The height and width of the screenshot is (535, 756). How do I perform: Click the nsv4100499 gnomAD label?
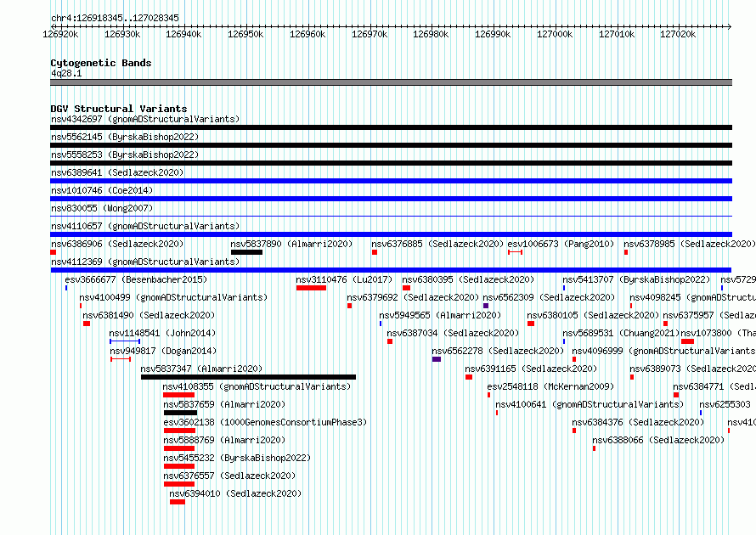(173, 297)
